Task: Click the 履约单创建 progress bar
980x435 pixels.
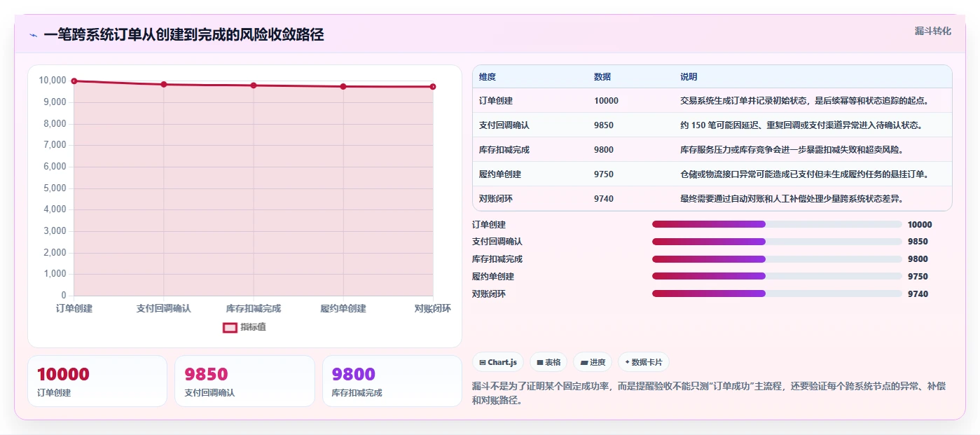Action: [x=777, y=276]
